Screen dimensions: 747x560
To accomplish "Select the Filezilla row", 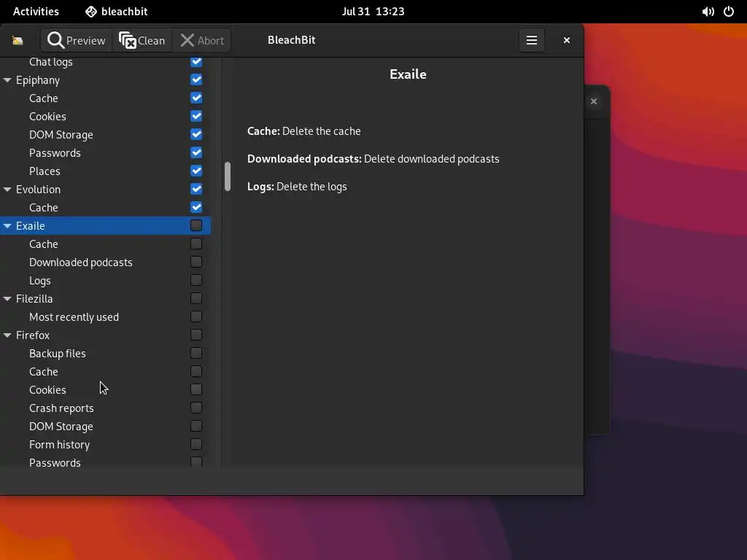I will [105, 298].
